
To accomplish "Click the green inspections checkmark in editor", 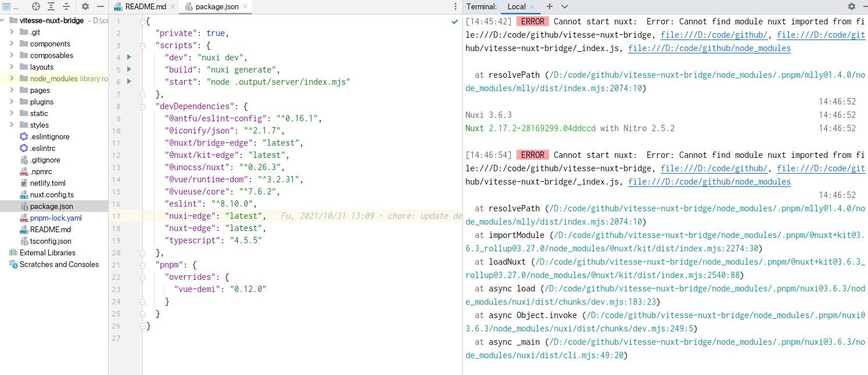I will tap(455, 21).
